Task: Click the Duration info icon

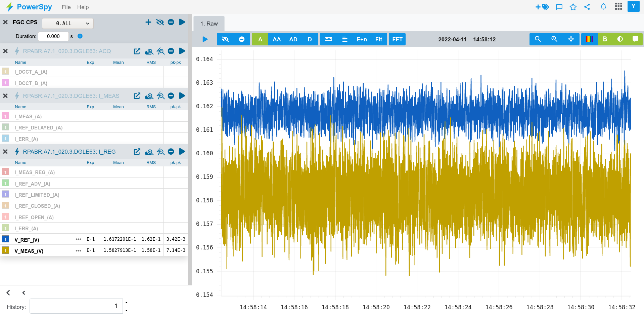Action: click(x=80, y=36)
